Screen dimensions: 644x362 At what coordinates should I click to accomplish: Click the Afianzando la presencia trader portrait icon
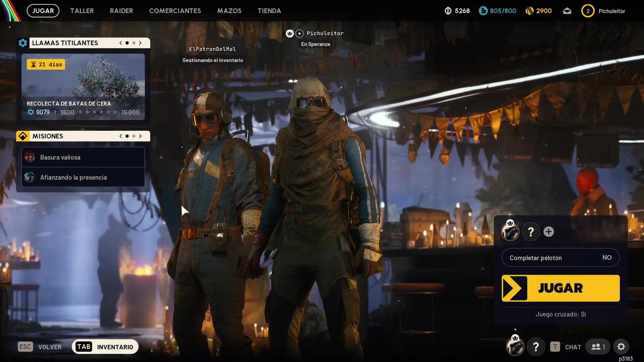click(x=30, y=177)
